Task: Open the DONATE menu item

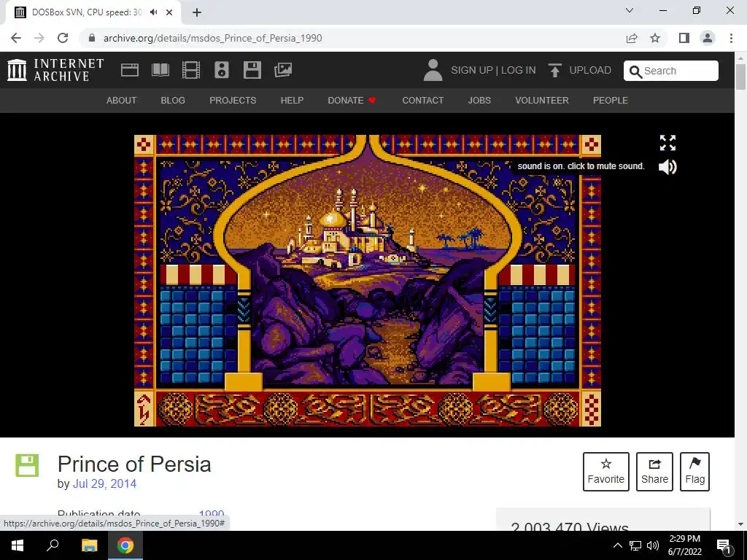Action: [x=352, y=101]
